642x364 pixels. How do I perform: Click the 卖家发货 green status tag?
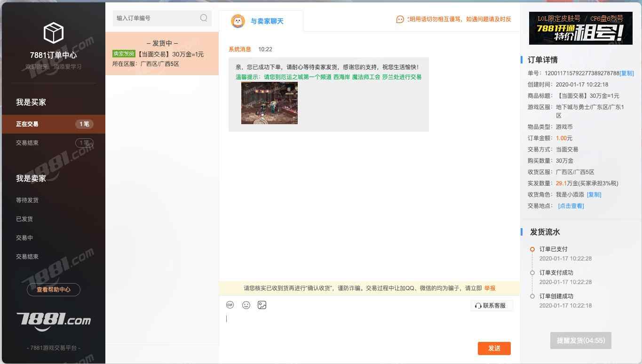click(124, 54)
